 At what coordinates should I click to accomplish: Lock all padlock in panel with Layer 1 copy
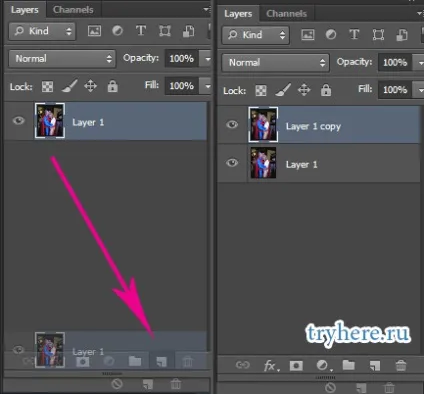(x=326, y=90)
